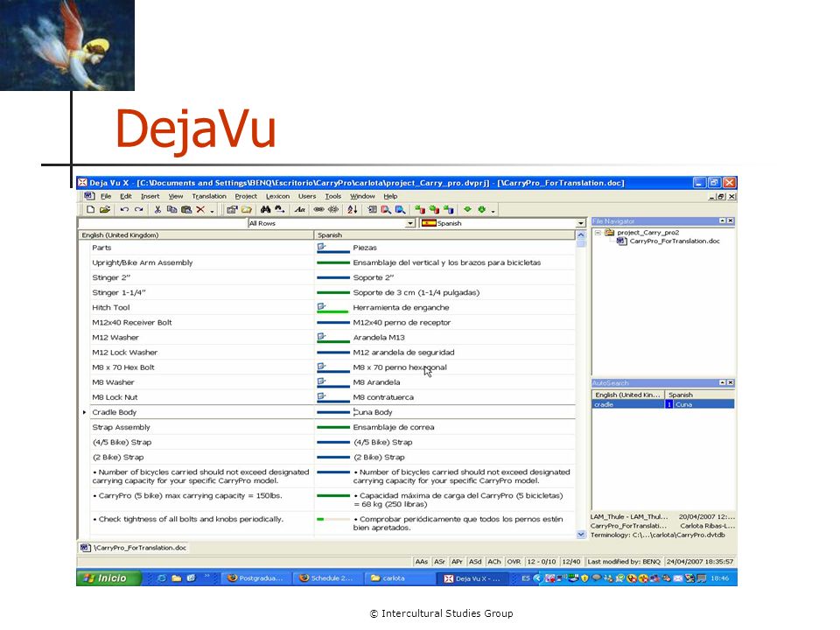Click the project properties icon
The image size is (840, 630).
(x=231, y=209)
